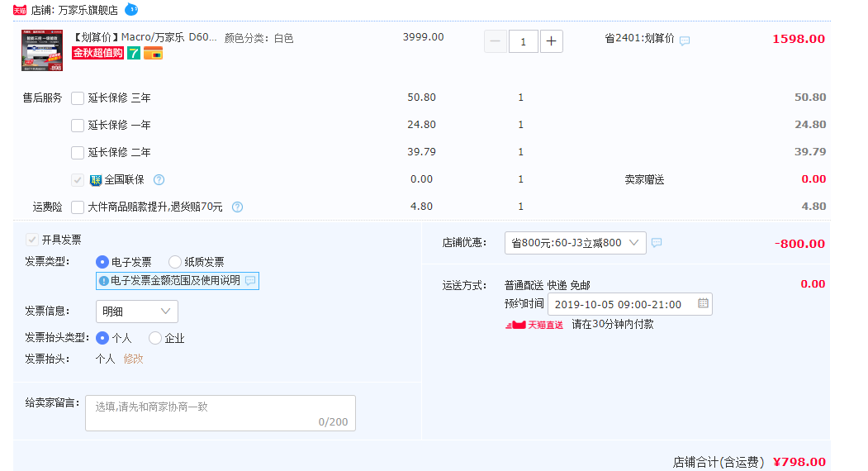Image resolution: width=868 pixels, height=471 pixels.
Task: Click the green 7-day return badge
Action: coord(134,53)
